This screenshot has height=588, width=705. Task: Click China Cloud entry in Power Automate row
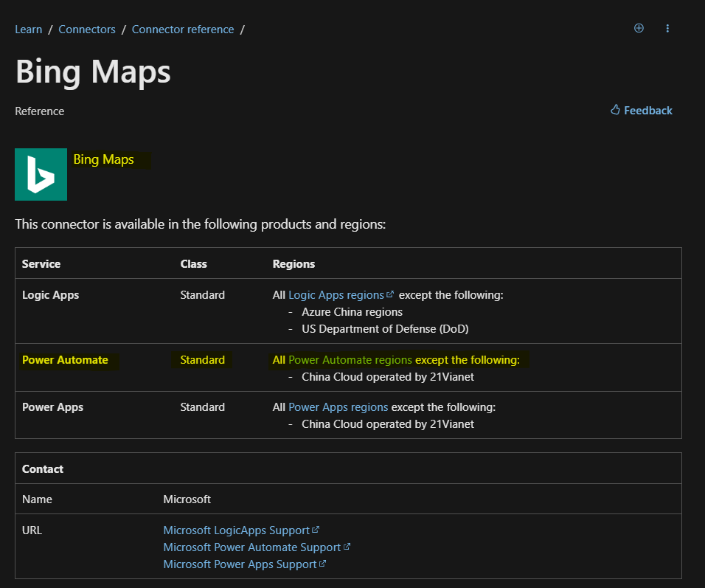pos(388,377)
